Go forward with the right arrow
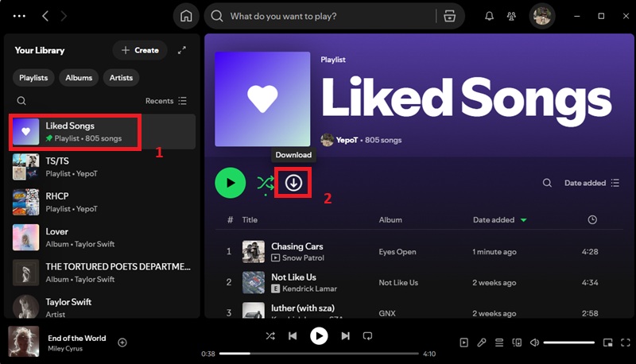The width and height of the screenshot is (636, 364). coord(64,16)
